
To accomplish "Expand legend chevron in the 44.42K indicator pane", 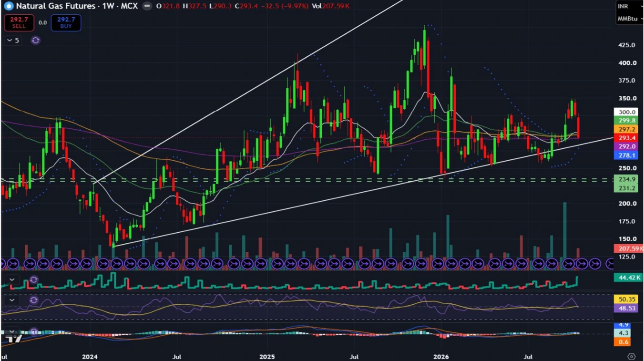I will (x=11, y=280).
